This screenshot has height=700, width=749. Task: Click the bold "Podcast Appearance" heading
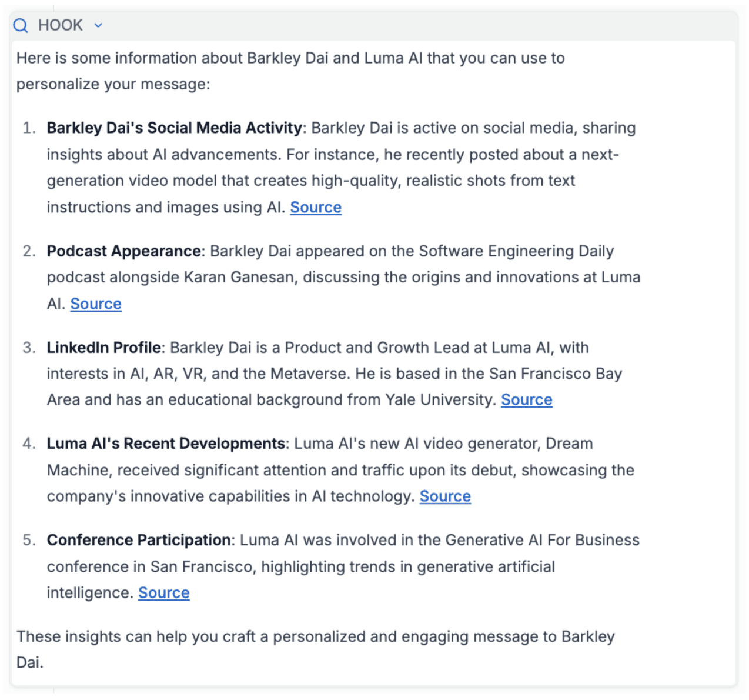tap(123, 251)
